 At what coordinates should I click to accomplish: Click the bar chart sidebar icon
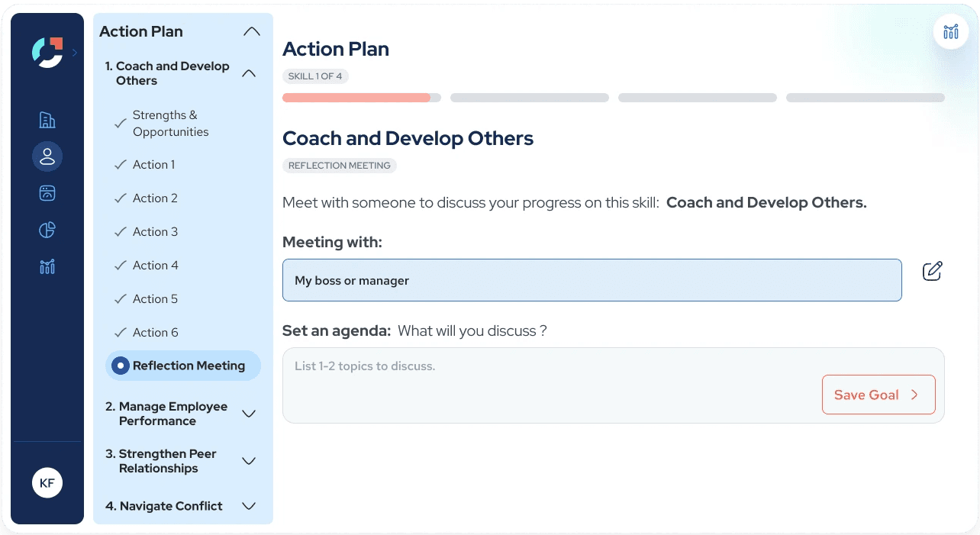coord(47,266)
